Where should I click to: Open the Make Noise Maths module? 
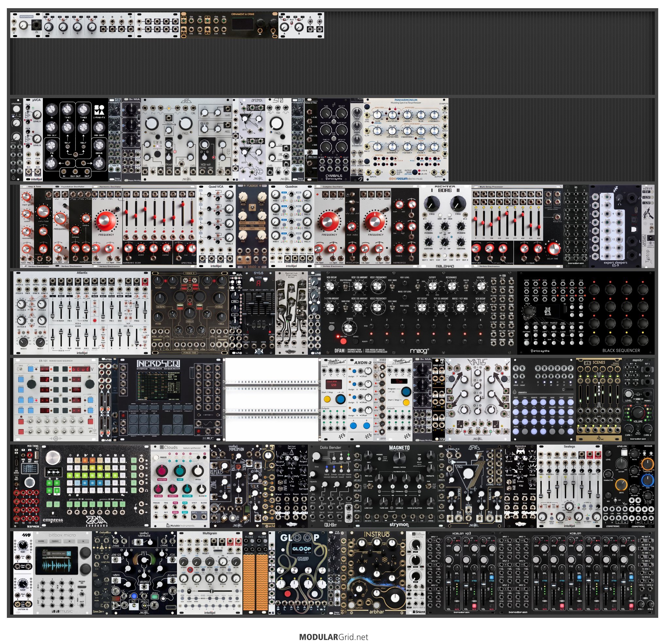(478, 399)
